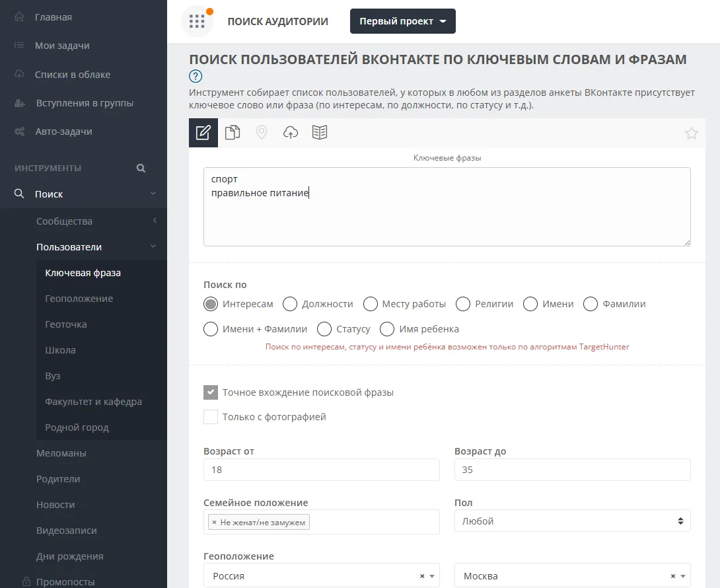This screenshot has height=588, width=720.
Task: Select the Имени + Фамилии radio button
Action: click(x=211, y=329)
